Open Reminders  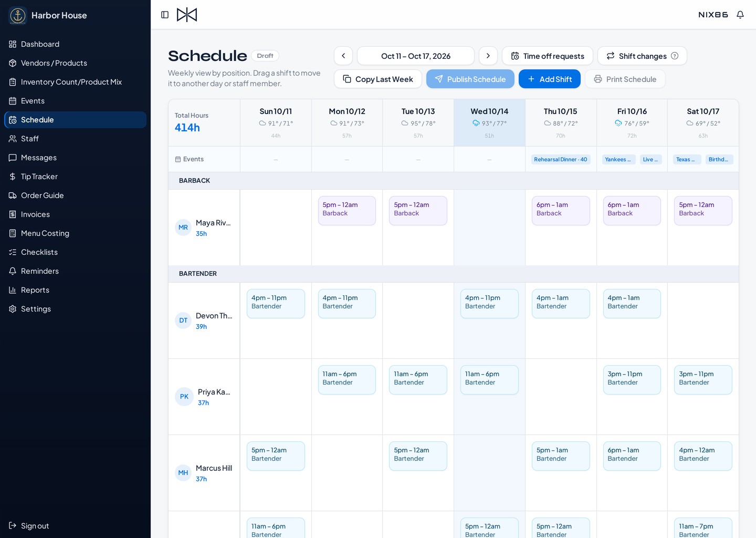75,271
